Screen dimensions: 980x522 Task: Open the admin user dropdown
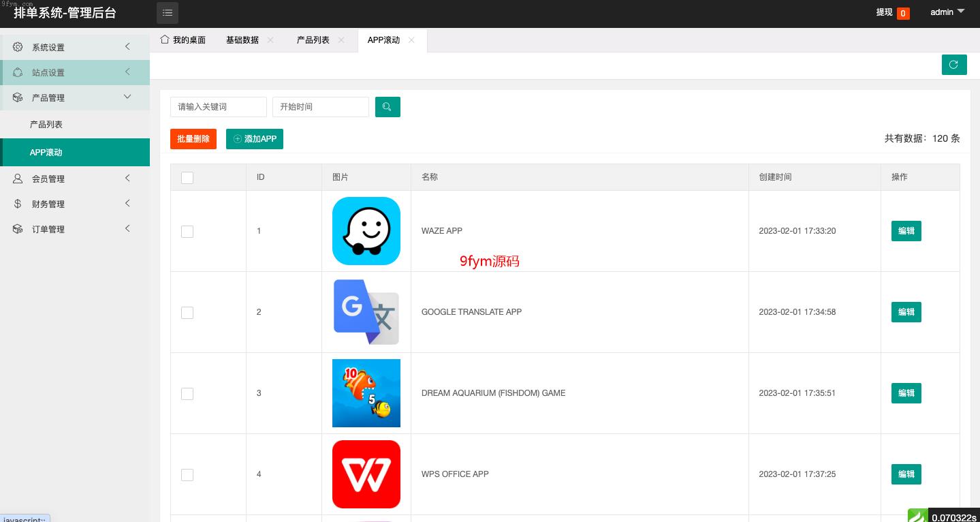(947, 12)
